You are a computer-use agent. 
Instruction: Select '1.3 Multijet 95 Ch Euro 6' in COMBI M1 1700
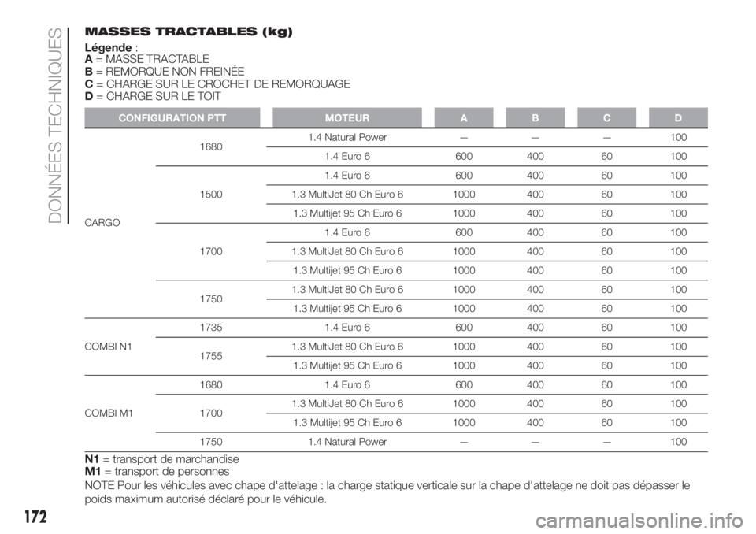347,423
